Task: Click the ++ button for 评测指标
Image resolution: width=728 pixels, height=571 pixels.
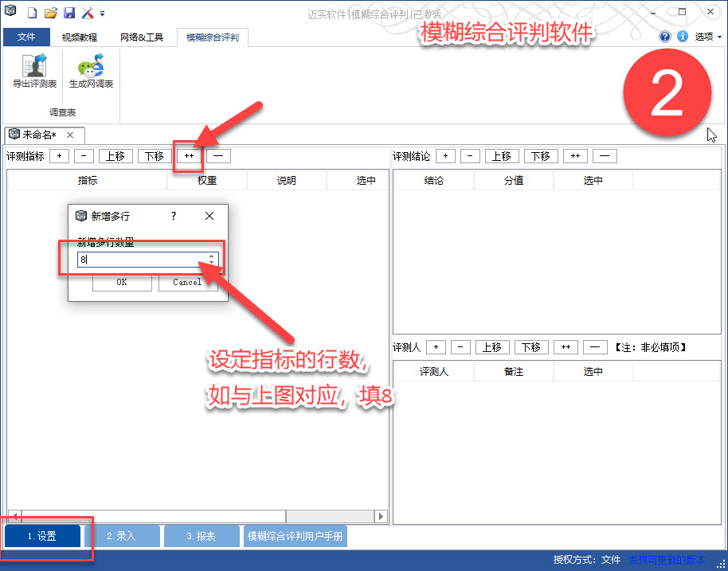Action: [189, 156]
